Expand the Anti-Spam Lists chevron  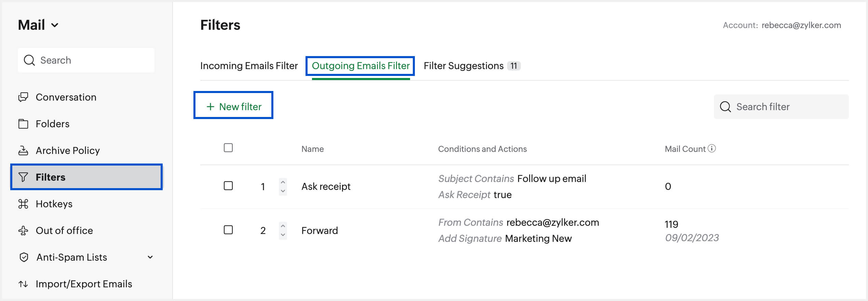(150, 257)
